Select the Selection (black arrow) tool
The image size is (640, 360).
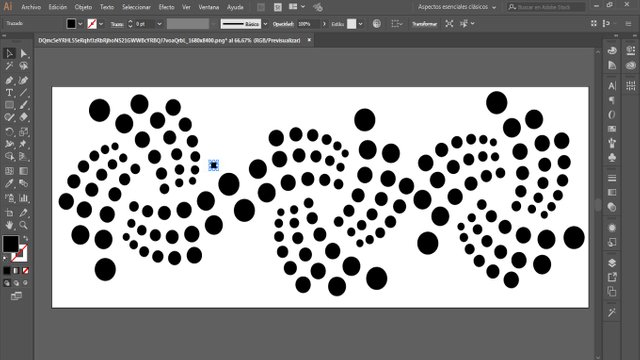pyautogui.click(x=9, y=53)
